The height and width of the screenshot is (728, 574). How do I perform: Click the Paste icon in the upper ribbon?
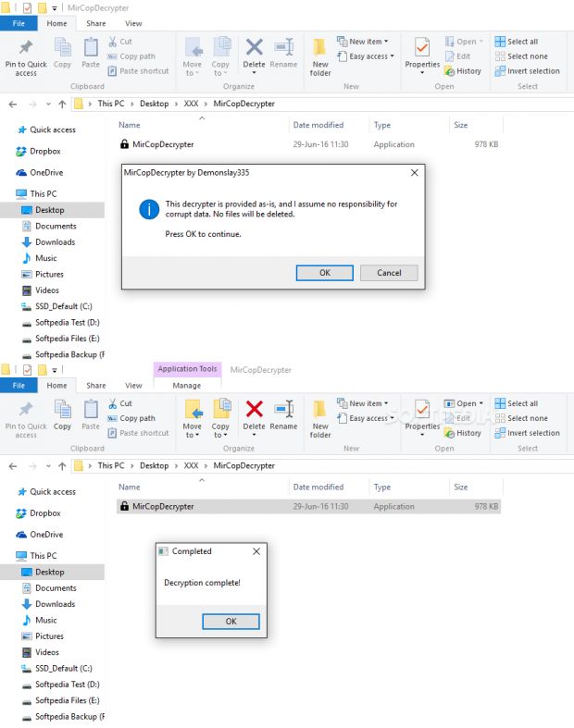tap(91, 52)
